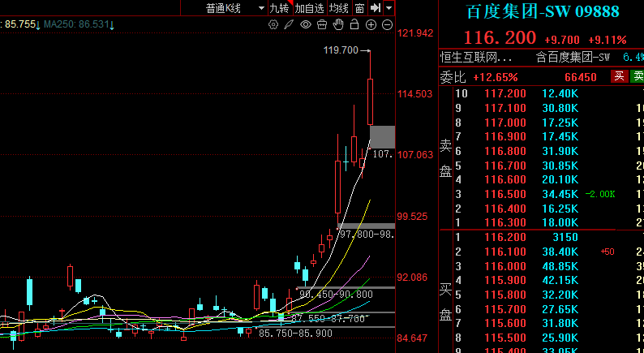This screenshot has height=353, width=644.
Task: Expand the dropdown arrow after the jump icon
Action: [389, 8]
